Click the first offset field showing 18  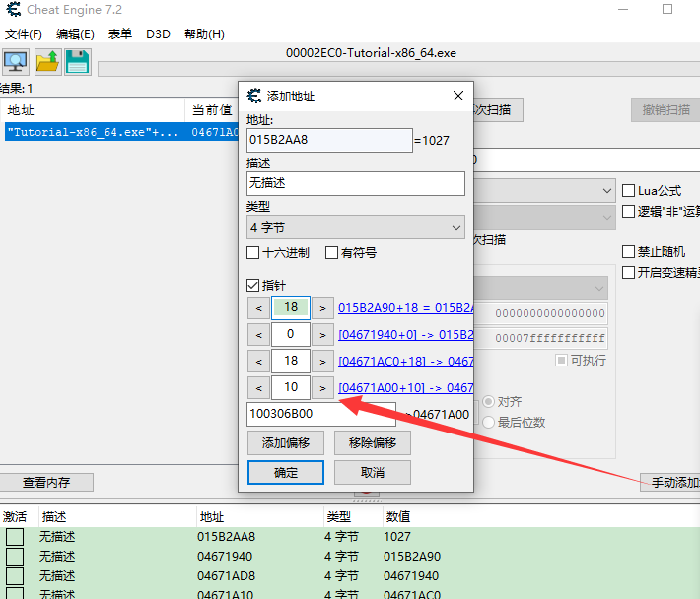(x=291, y=307)
